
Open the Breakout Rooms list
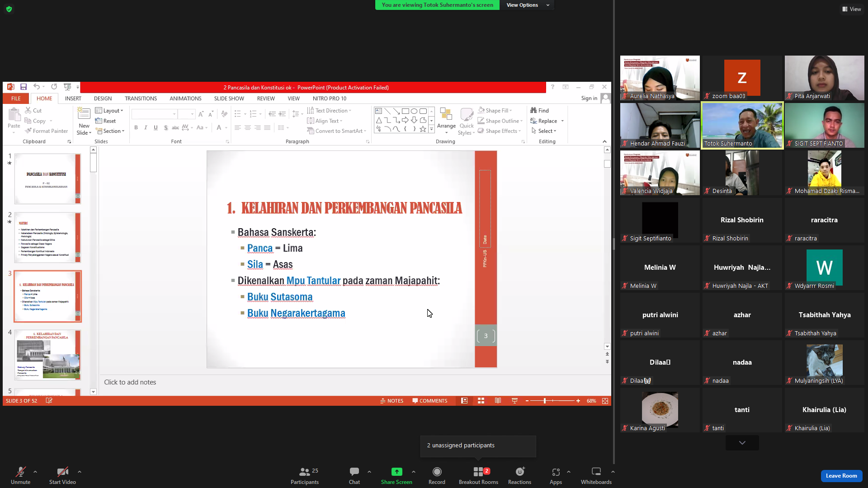click(x=478, y=476)
